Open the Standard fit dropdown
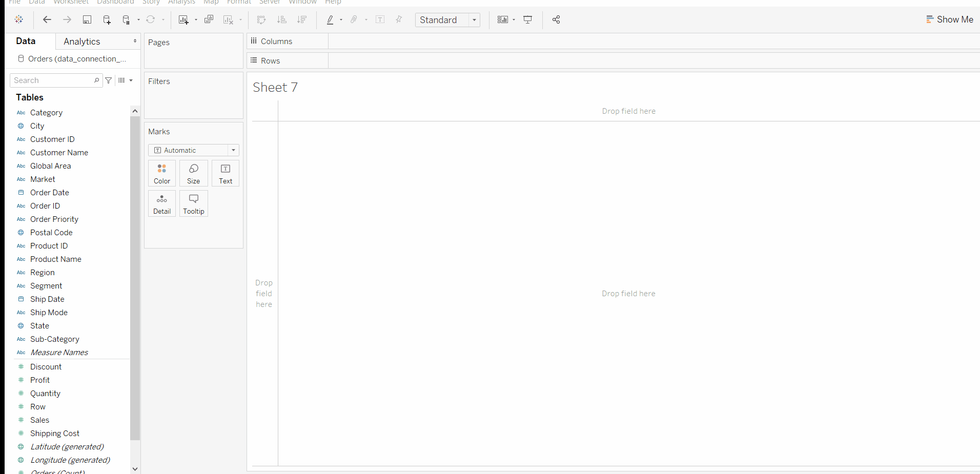Image resolution: width=980 pixels, height=474 pixels. [447, 20]
